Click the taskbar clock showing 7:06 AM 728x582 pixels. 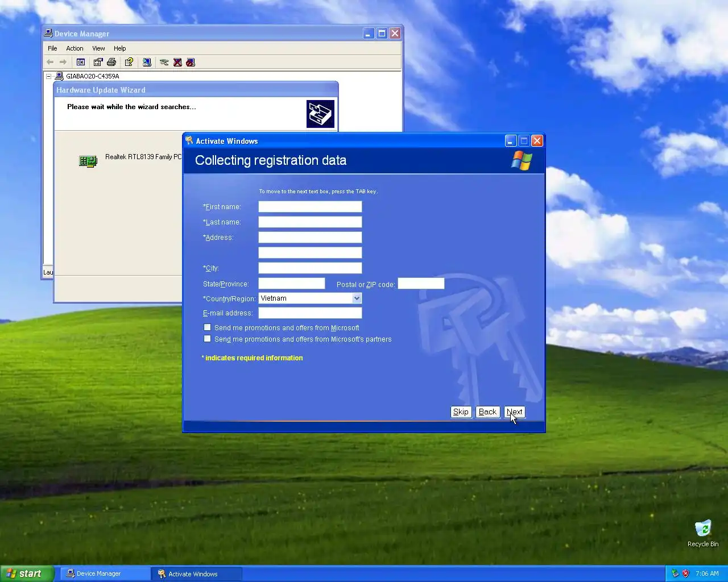click(x=707, y=573)
